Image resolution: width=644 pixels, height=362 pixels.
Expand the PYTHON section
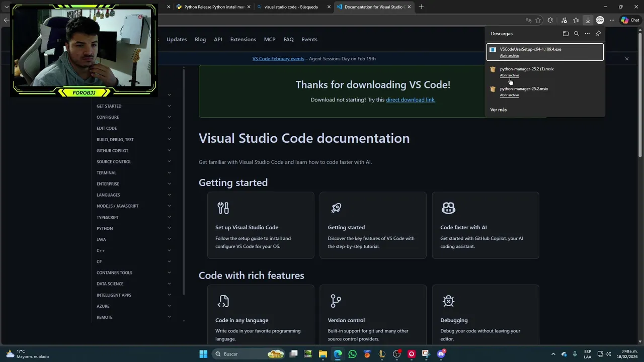coord(134,228)
